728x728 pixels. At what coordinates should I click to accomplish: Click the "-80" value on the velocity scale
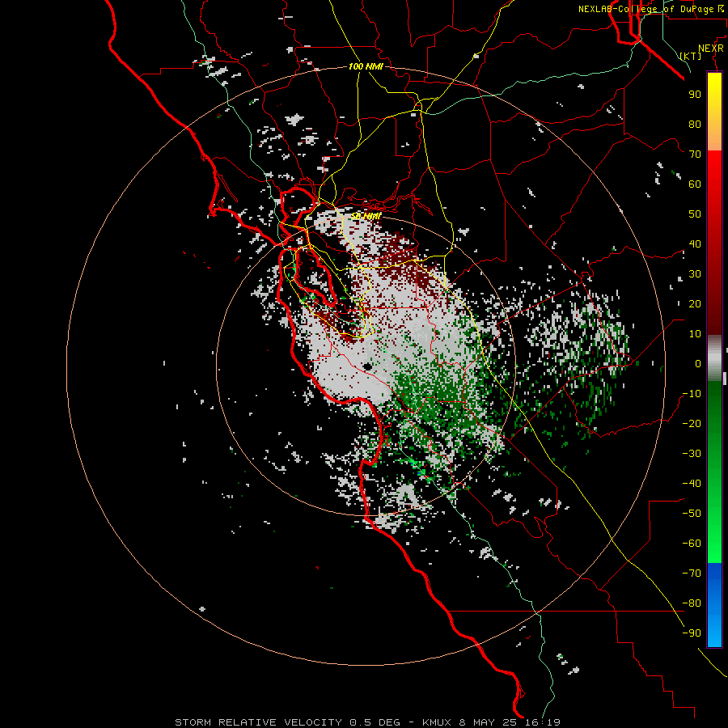tap(692, 603)
